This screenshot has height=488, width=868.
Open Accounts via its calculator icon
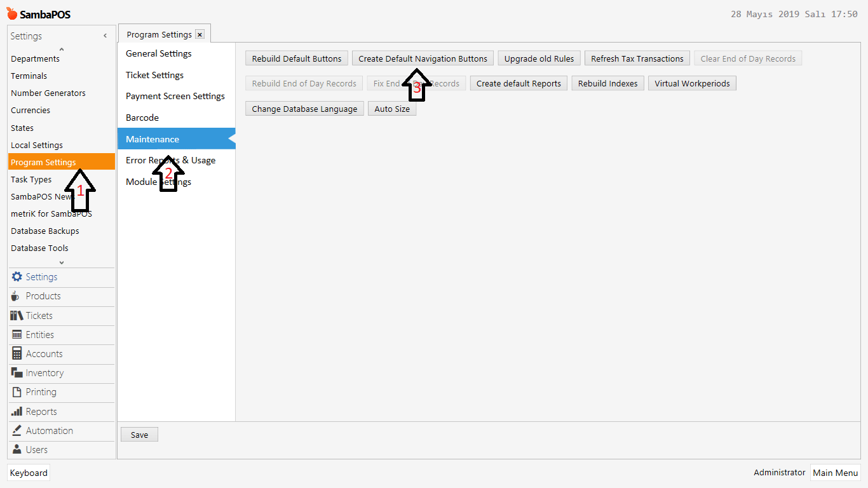16,354
